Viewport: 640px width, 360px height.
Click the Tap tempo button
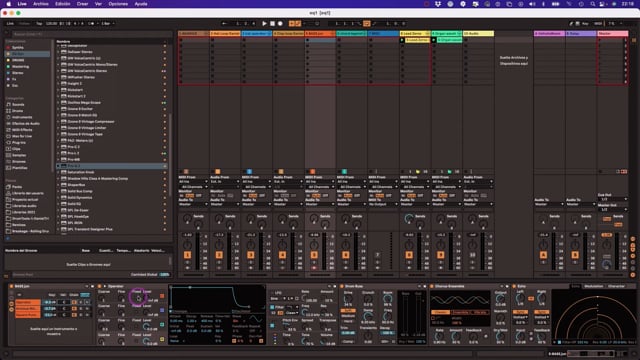39,24
